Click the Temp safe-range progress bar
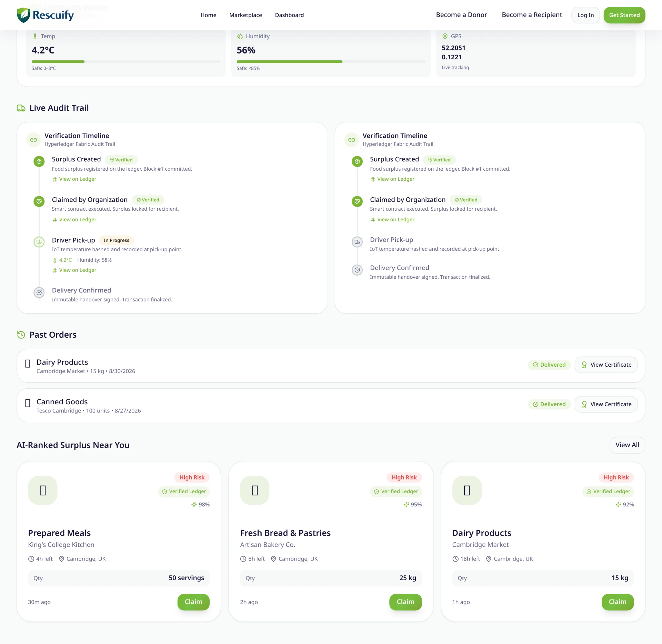Image resolution: width=662 pixels, height=644 pixels. click(126, 62)
